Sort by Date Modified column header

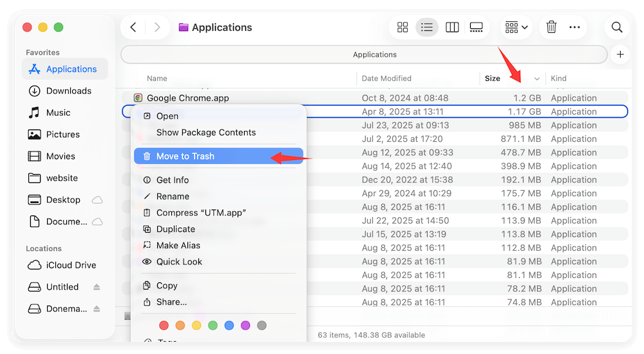[x=386, y=78]
